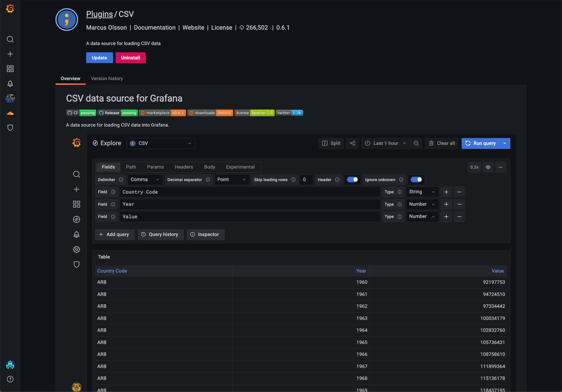Screen dimensions: 562x392
Task: Open the CSV data source picker
Action: [161, 143]
